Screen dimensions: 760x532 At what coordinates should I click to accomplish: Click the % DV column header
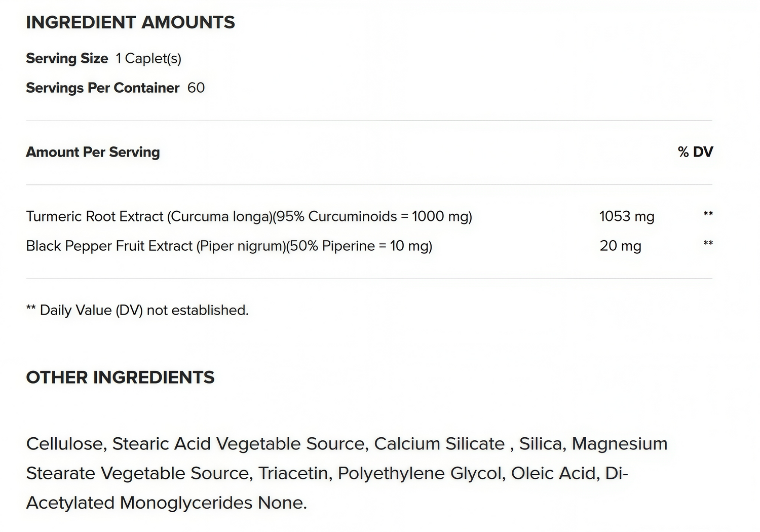click(695, 152)
